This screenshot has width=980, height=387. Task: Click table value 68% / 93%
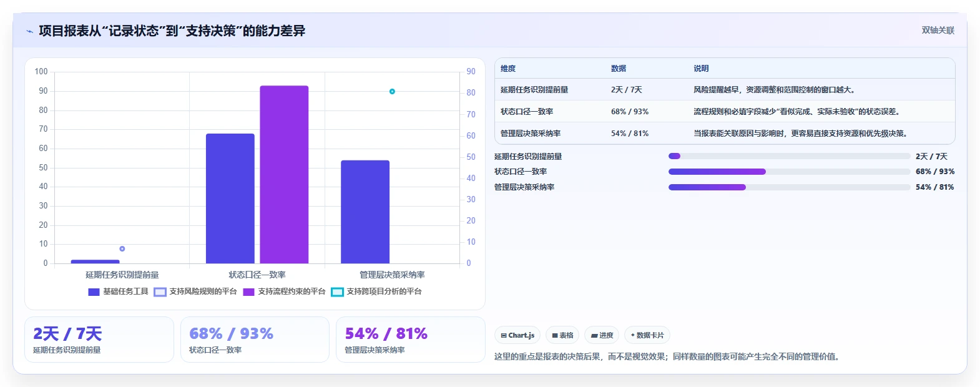tap(630, 112)
